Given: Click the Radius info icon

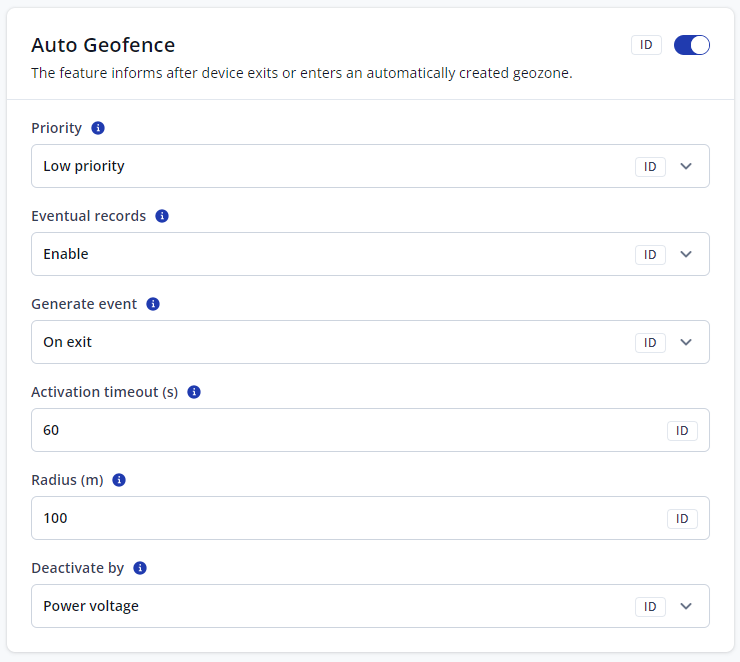Looking at the screenshot, I should click(119, 480).
